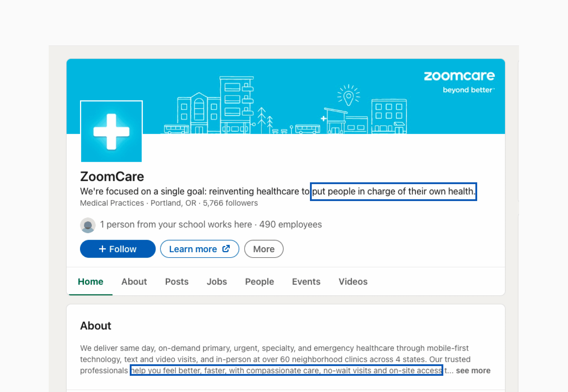568x392 pixels.
Task: Open the Jobs tab
Action: click(x=217, y=282)
